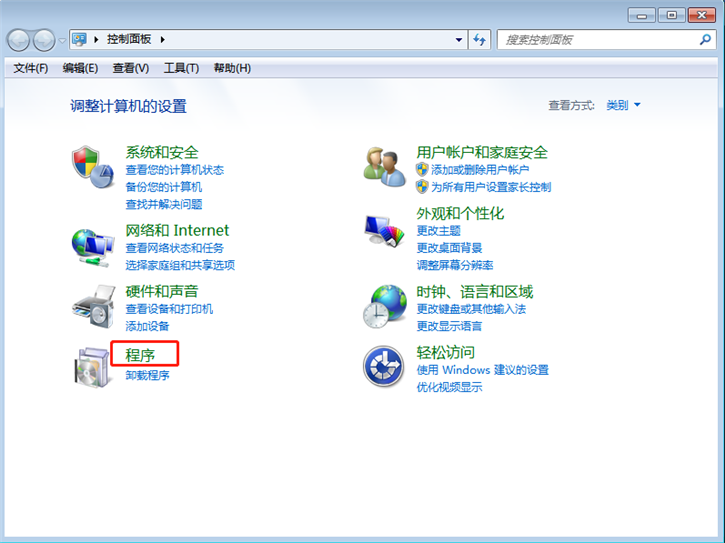Open the 用户帐户和家庭安全 people icon
The image size is (725, 543).
(384, 167)
